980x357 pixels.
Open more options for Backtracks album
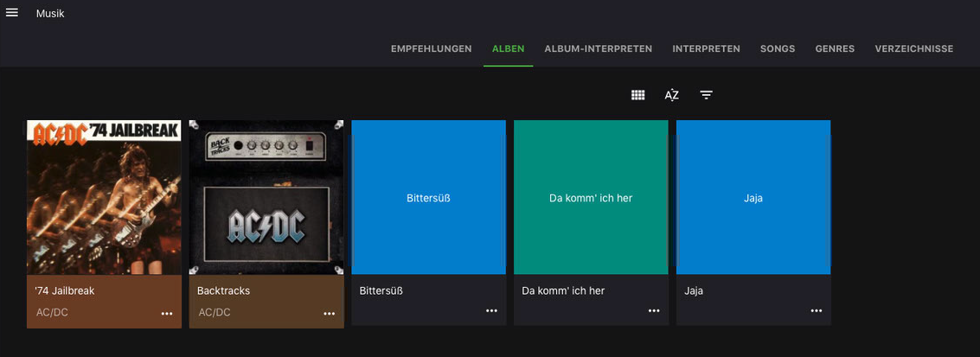pos(330,313)
